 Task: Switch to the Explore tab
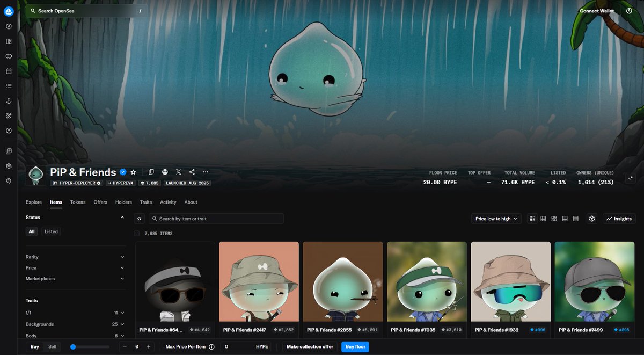coord(34,202)
